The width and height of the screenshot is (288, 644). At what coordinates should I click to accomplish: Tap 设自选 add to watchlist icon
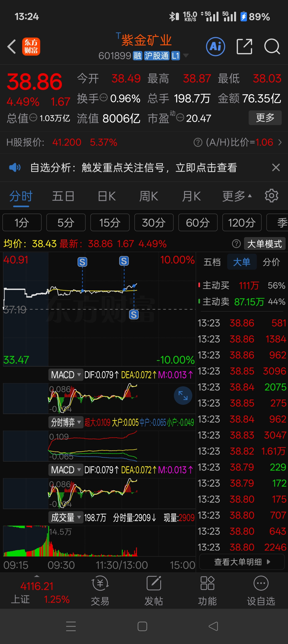coord(261,591)
